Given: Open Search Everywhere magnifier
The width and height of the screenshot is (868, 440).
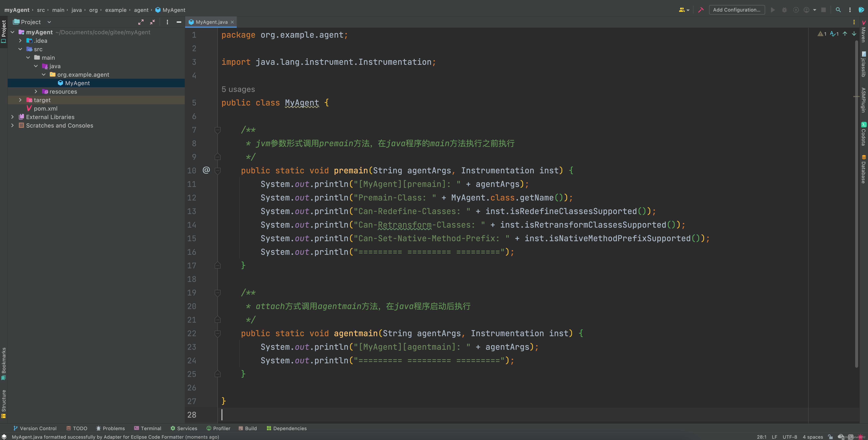Looking at the screenshot, I should 838,10.
